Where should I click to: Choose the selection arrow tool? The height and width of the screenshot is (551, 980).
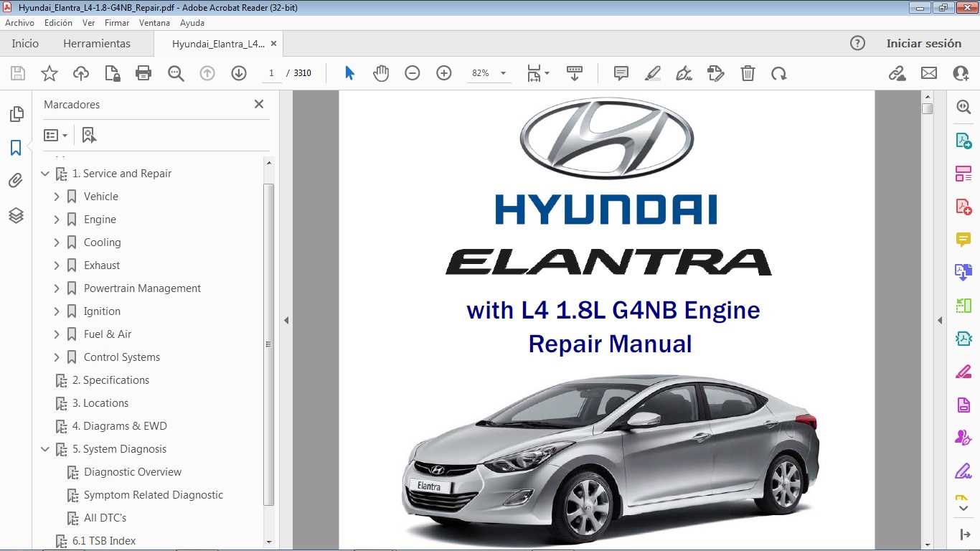[349, 73]
